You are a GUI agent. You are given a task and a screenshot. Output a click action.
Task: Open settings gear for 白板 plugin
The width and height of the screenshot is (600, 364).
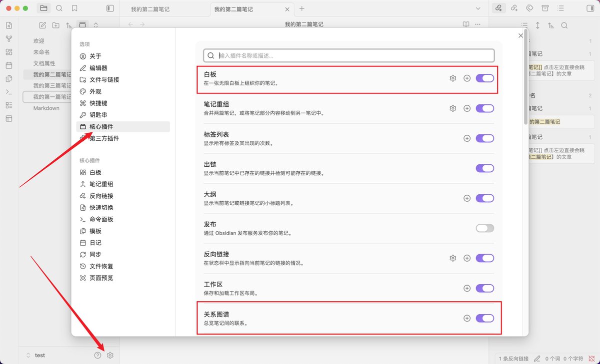(452, 78)
